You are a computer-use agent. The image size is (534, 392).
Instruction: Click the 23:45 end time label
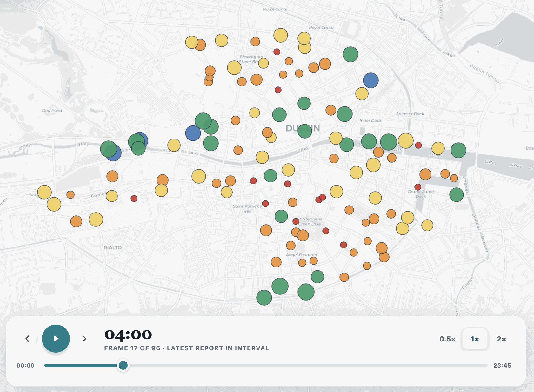tap(502, 365)
